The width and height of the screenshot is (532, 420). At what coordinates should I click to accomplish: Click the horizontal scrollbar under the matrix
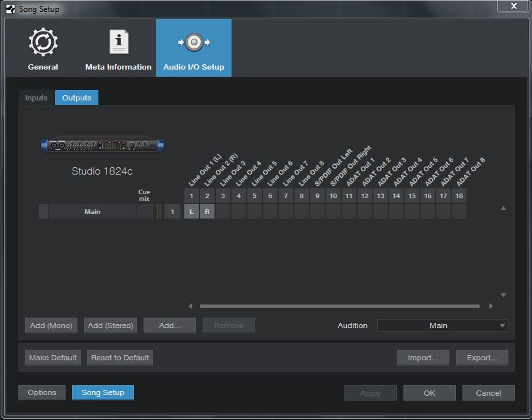click(x=339, y=306)
